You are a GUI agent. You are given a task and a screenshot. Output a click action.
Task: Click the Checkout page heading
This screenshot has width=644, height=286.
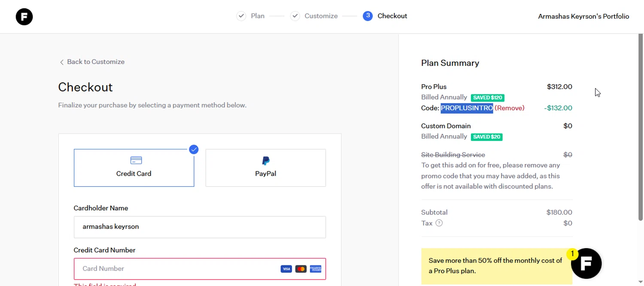(85, 87)
